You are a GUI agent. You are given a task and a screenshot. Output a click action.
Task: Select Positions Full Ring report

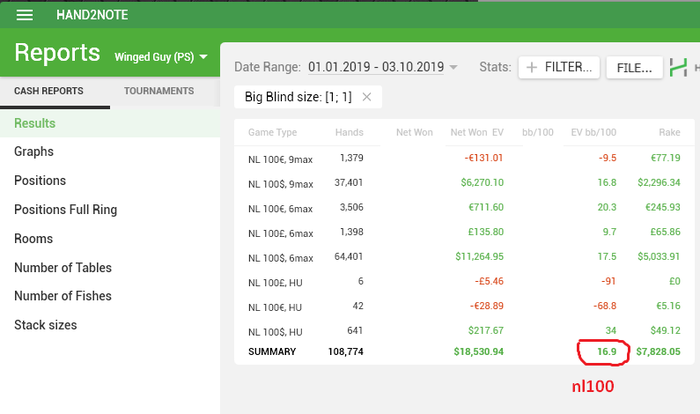[65, 210]
